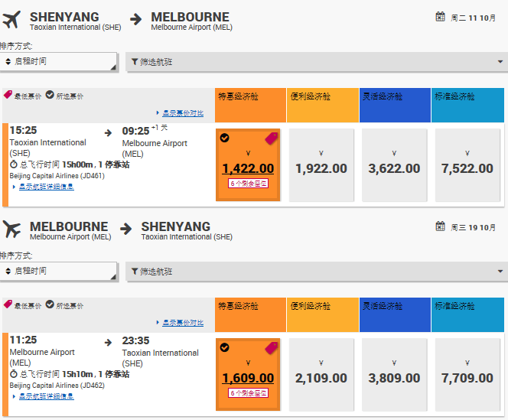The image size is (508, 420).
Task: Click the calendar icon for 19 October
Action: pos(440,226)
